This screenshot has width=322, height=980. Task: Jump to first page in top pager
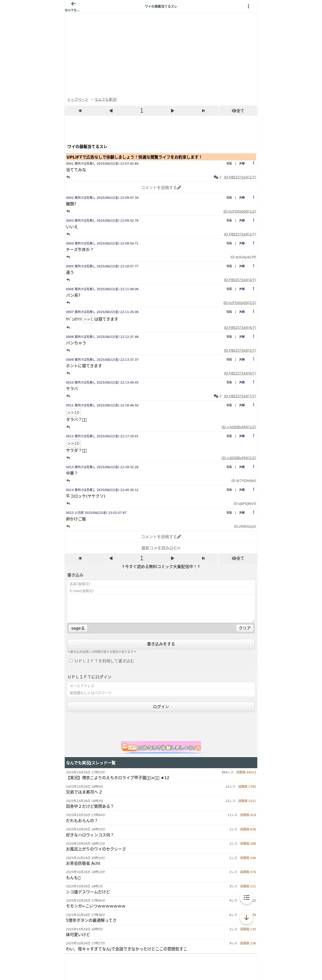[80, 111]
